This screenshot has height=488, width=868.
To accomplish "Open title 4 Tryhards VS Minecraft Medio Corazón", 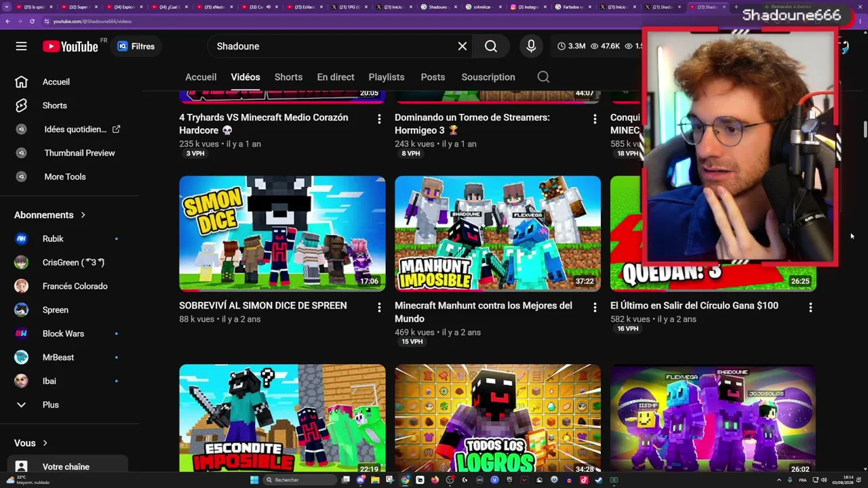I will (264, 123).
